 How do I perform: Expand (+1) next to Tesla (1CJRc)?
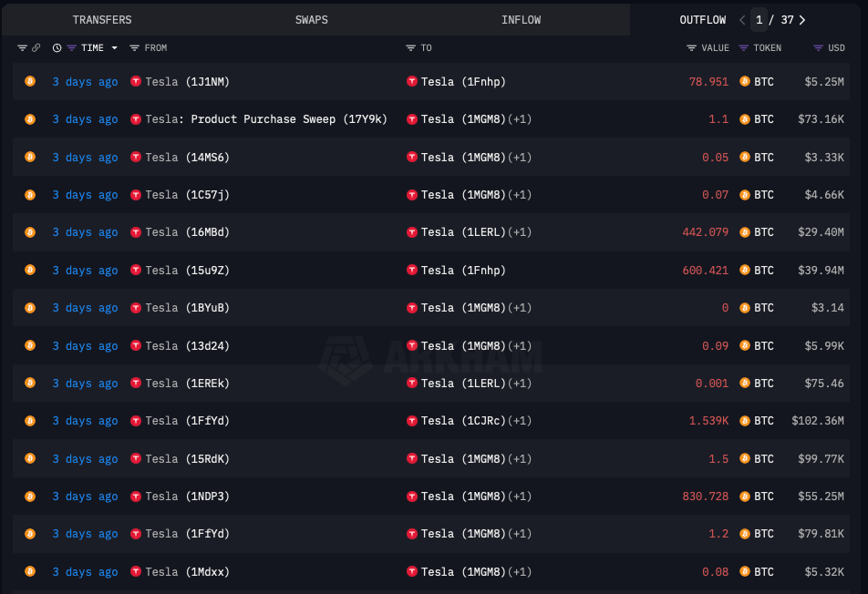pyautogui.click(x=520, y=421)
